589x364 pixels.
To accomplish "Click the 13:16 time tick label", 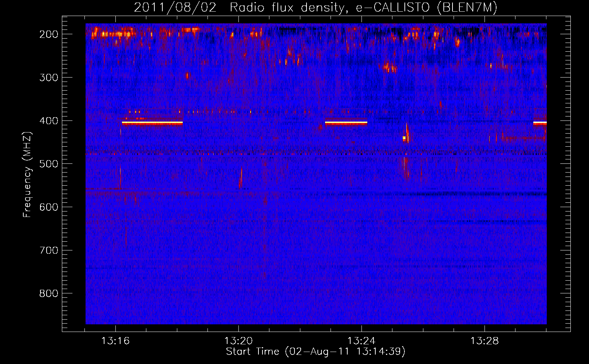I will coord(115,341).
